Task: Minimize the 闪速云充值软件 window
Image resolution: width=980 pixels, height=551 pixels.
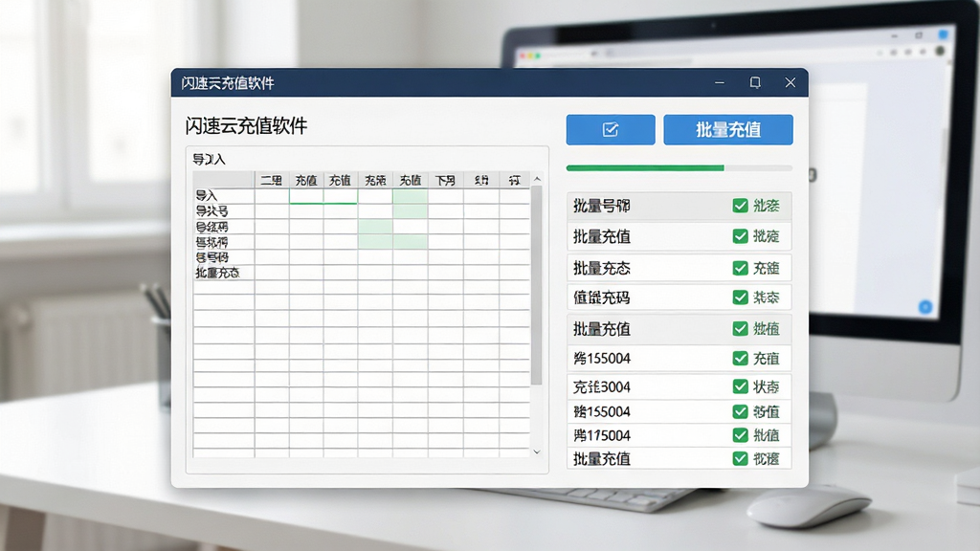Action: (x=720, y=82)
